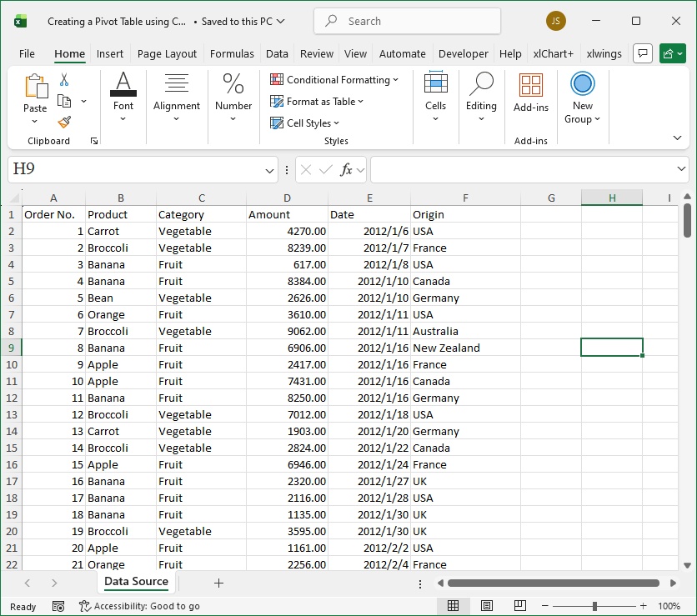Click the Share button icon
The image size is (697, 616).
click(x=673, y=54)
